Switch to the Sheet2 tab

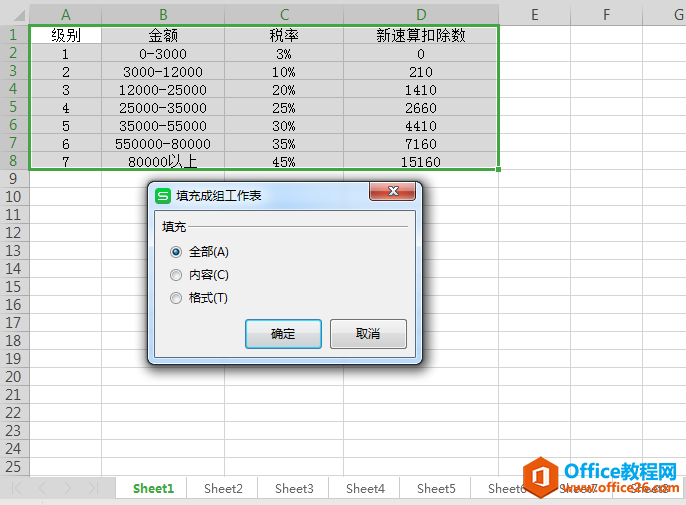(223, 488)
